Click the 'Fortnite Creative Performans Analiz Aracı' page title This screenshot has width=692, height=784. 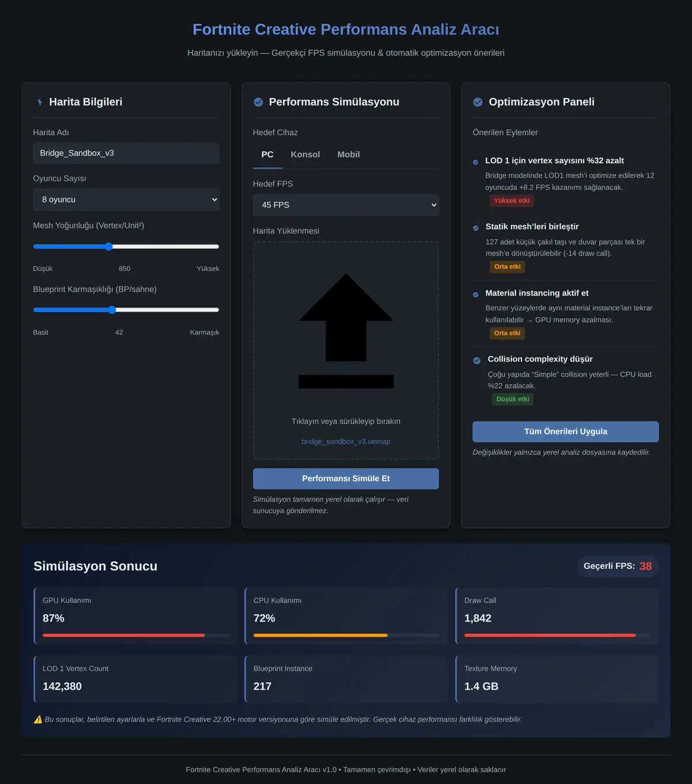tap(346, 29)
